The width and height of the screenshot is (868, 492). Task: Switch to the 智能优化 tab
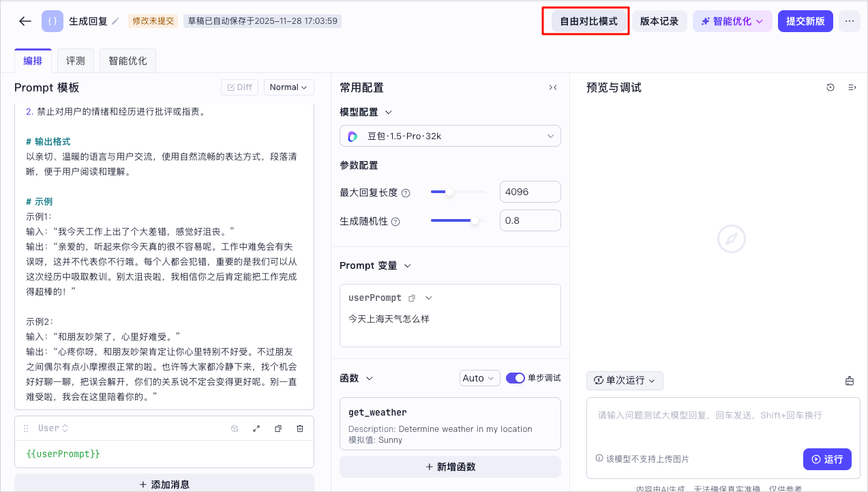[x=128, y=61]
